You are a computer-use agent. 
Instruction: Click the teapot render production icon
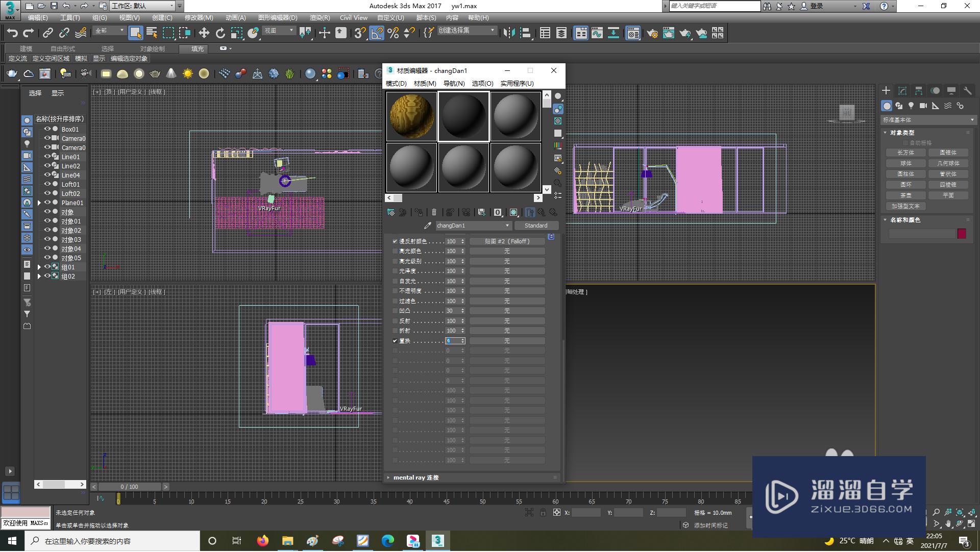tap(685, 33)
